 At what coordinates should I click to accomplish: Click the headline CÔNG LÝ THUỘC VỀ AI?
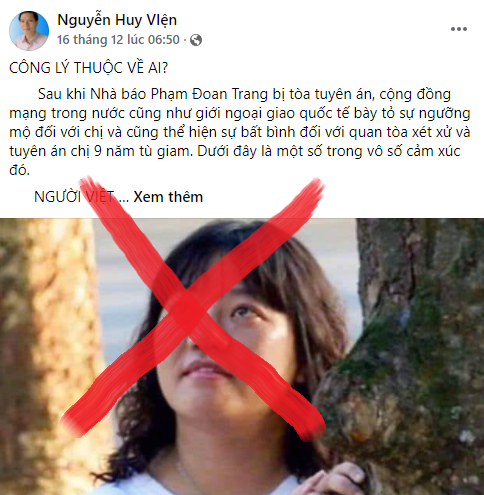pyautogui.click(x=89, y=68)
